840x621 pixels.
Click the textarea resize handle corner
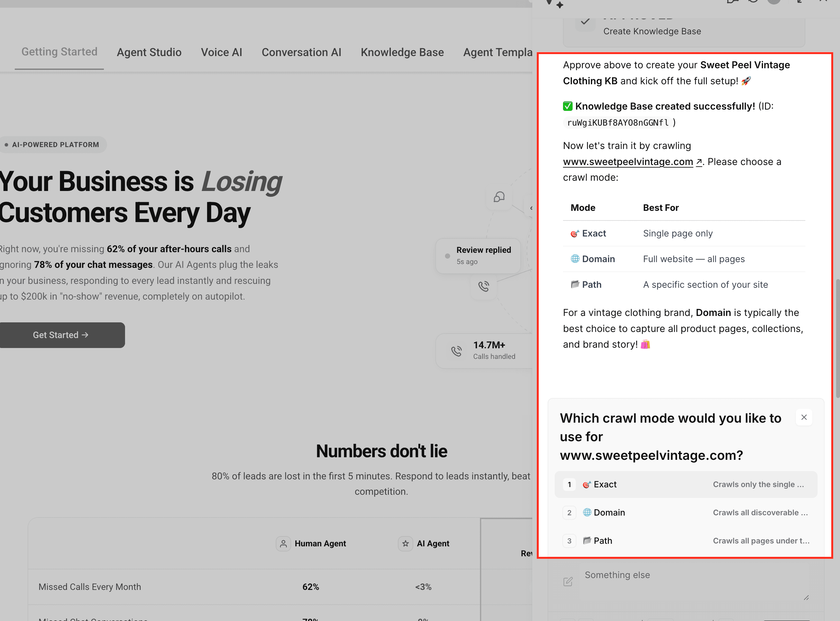[806, 597]
